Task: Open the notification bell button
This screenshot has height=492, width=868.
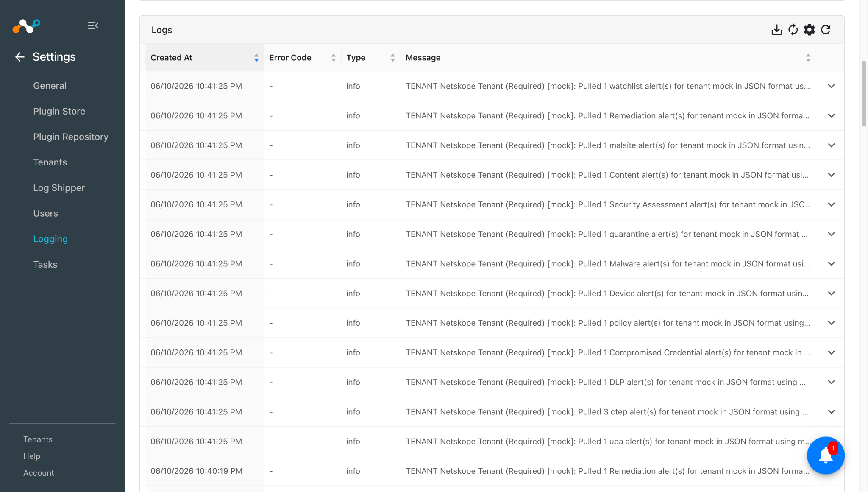Action: [x=826, y=456]
